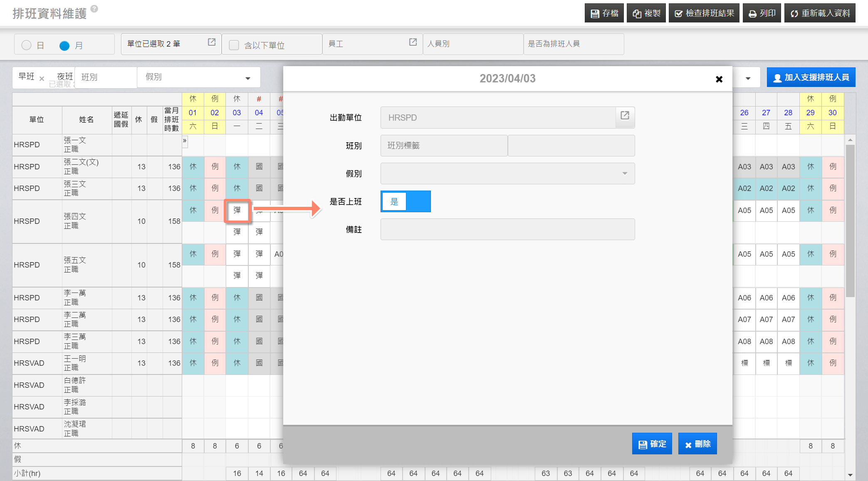868x481 pixels.
Task: Toggle the 含以下單位 checkbox
Action: (234, 45)
